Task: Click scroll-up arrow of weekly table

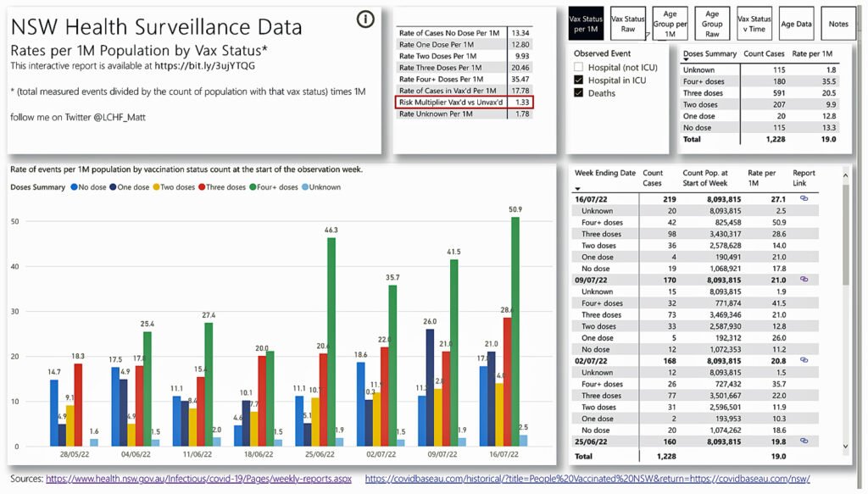Action: pyautogui.click(x=845, y=175)
